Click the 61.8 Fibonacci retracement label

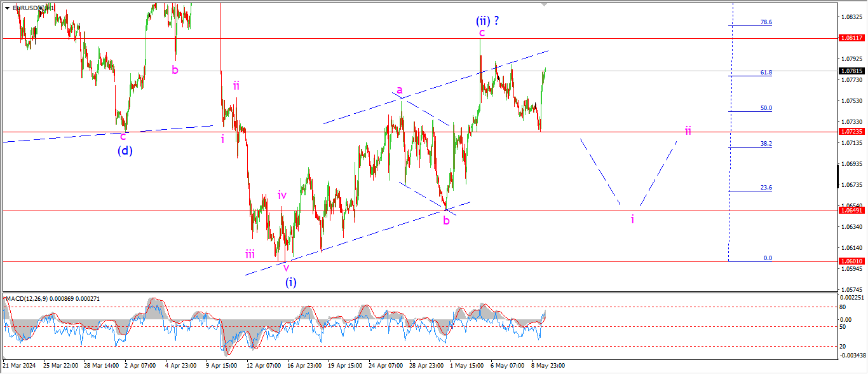point(766,73)
